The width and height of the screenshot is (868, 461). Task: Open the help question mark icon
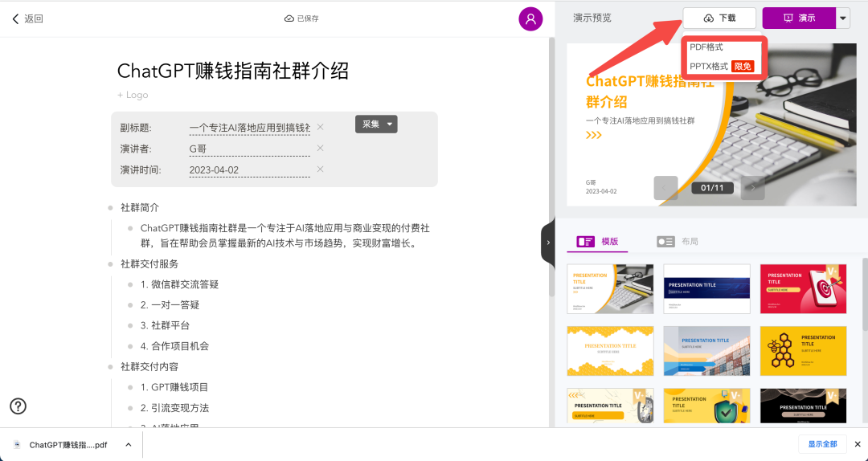click(18, 406)
